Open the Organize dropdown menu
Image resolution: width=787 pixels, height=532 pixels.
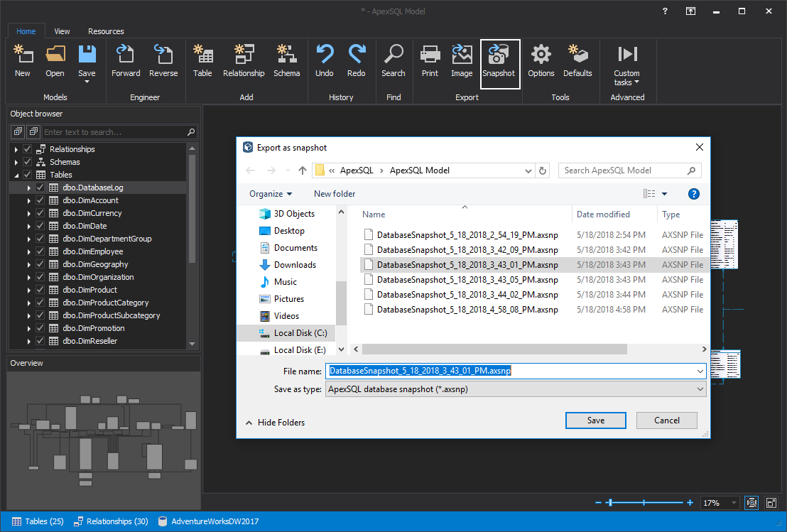coord(271,194)
